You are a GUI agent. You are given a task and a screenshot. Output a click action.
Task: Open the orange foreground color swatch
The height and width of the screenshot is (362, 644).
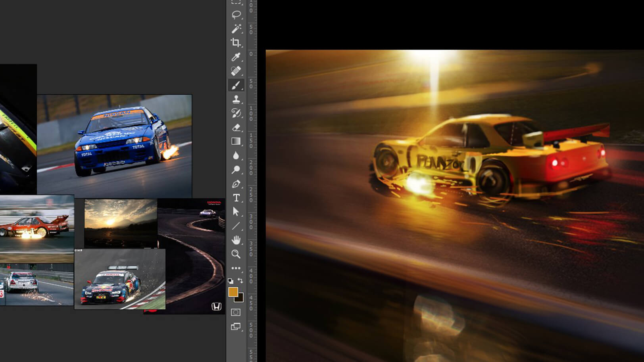click(233, 292)
